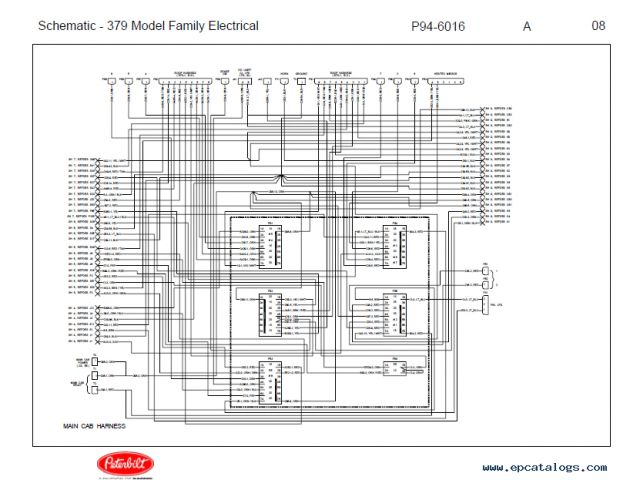Select the small bottom-right relay block
Image resolution: width=640 pixels, height=480 pixels.
(396, 368)
